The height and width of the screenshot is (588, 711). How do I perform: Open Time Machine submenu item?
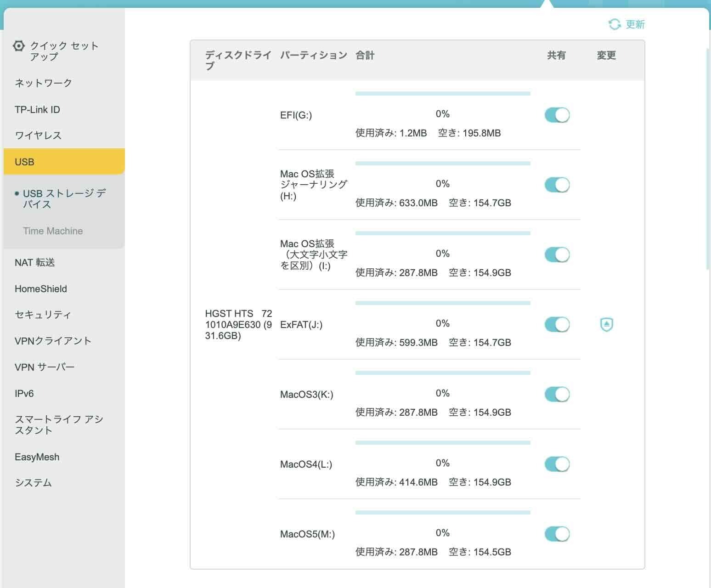[x=53, y=231]
